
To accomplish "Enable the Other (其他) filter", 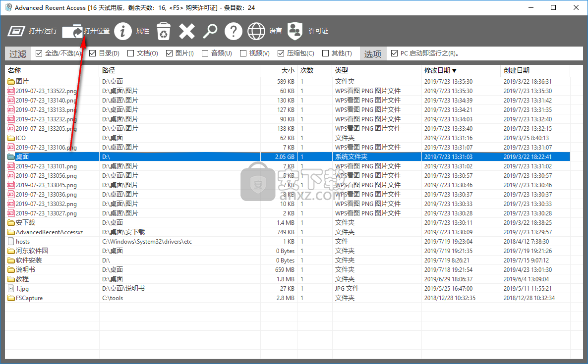I will pos(326,53).
